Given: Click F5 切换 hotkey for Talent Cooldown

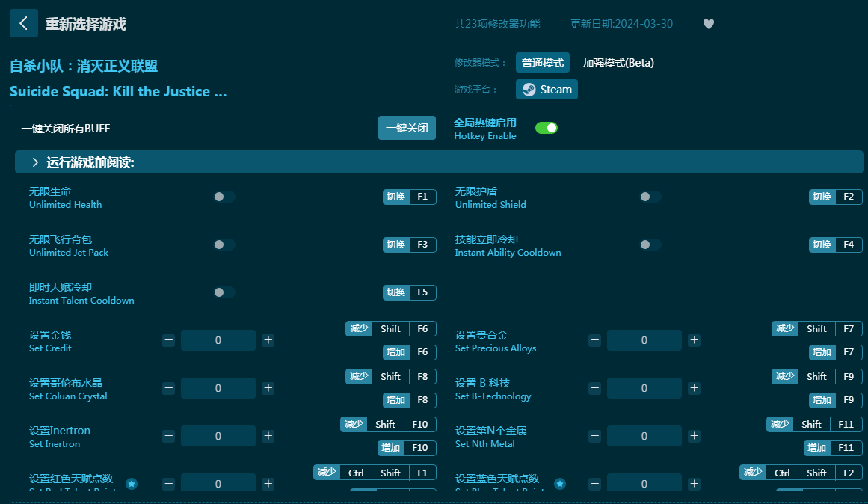Looking at the screenshot, I should [x=409, y=292].
